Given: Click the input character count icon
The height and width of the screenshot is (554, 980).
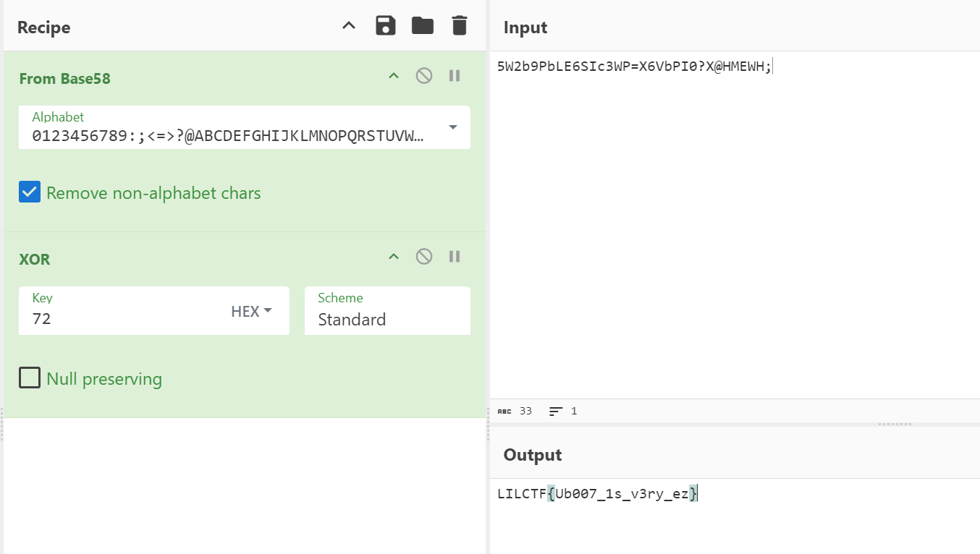Looking at the screenshot, I should pyautogui.click(x=504, y=411).
